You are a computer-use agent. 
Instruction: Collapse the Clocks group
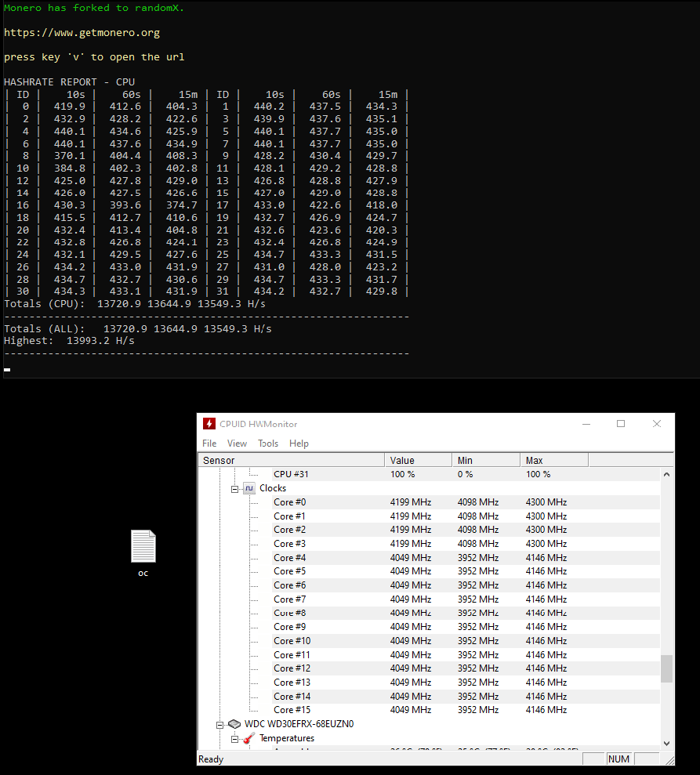pos(234,487)
